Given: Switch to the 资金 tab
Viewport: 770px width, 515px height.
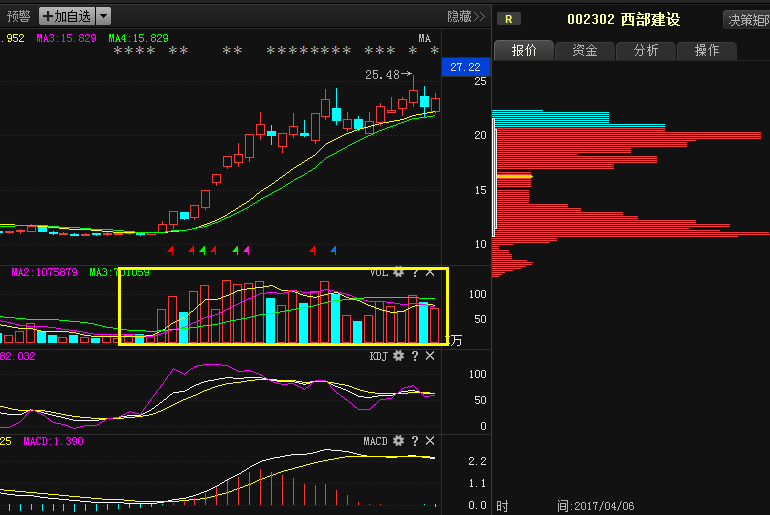Looking at the screenshot, I should coord(584,50).
